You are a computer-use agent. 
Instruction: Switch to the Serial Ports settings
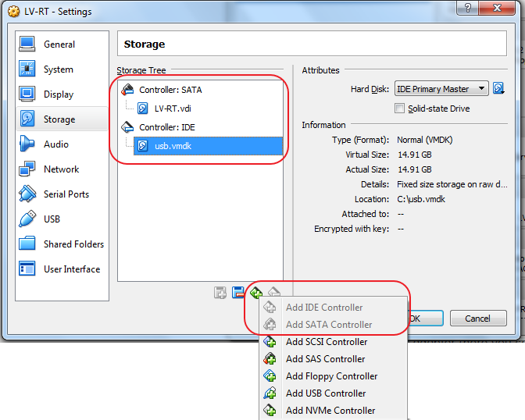point(66,194)
